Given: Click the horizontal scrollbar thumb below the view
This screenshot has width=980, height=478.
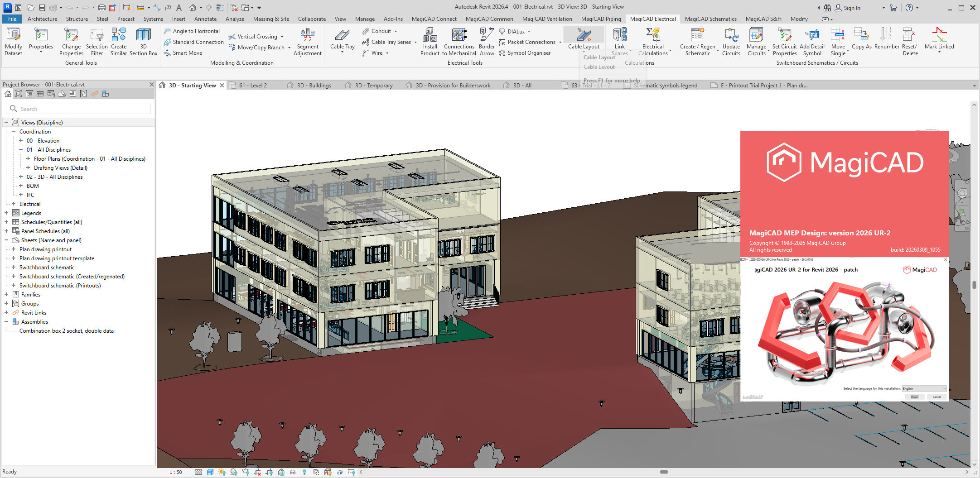Looking at the screenshot, I should pyautogui.click(x=664, y=472).
